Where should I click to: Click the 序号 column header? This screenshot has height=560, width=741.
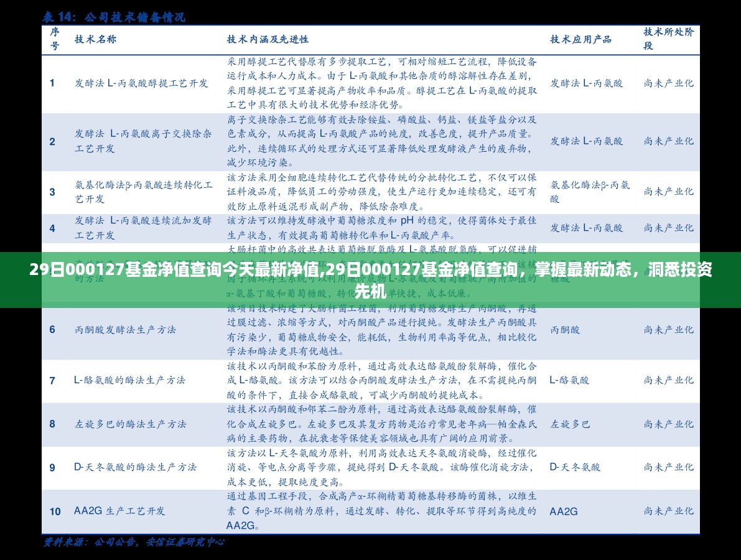(55, 39)
